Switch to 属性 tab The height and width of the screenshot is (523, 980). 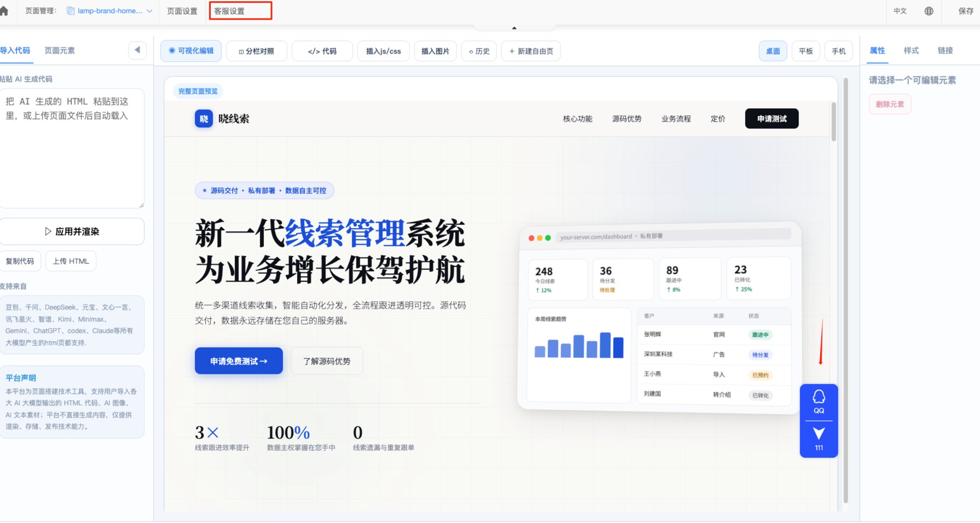(x=878, y=50)
